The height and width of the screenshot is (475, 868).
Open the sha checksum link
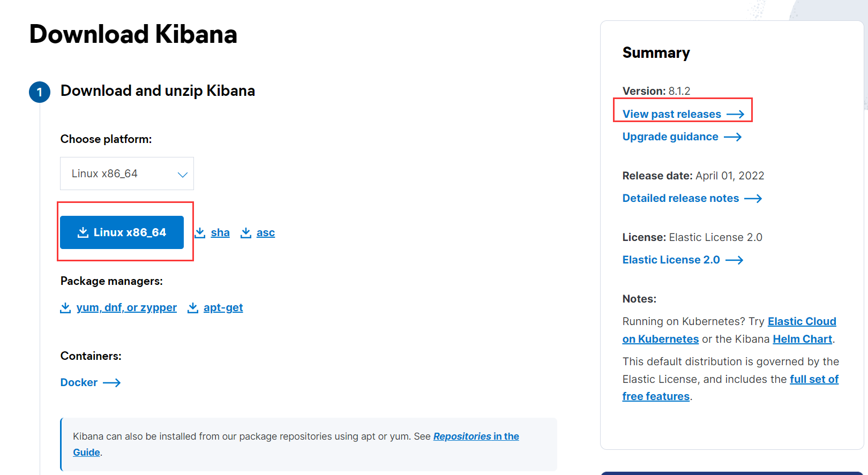point(220,232)
